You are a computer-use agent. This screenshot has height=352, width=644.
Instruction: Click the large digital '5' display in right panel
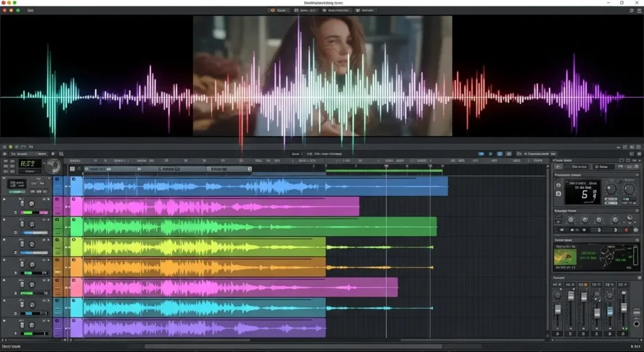582,192
